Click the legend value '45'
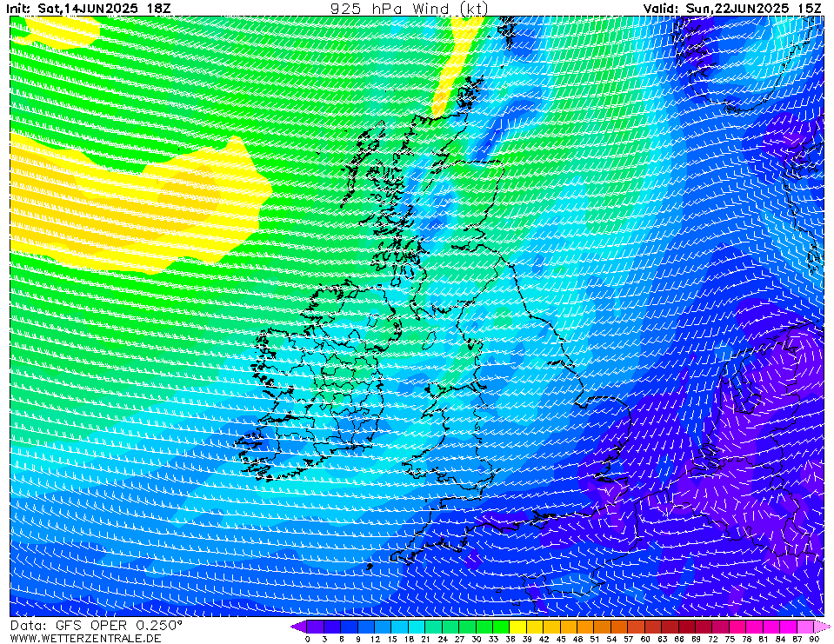 [x=561, y=639]
